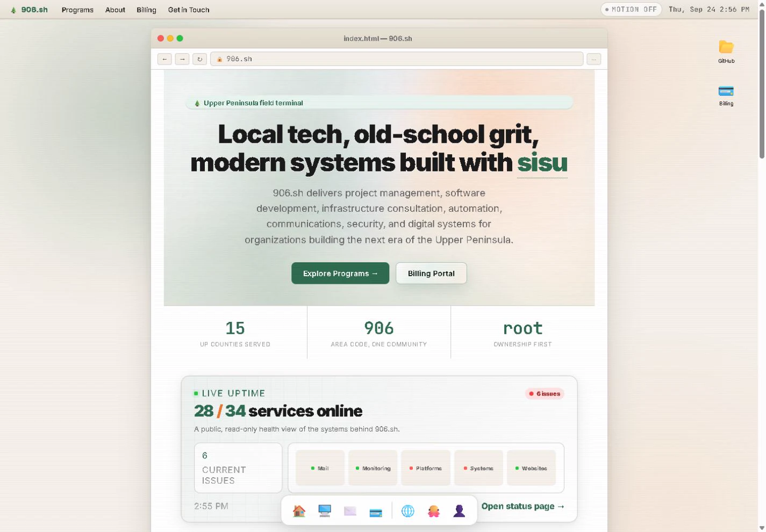The image size is (766, 532).
Task: Open the globe icon in the dock
Action: (x=408, y=511)
